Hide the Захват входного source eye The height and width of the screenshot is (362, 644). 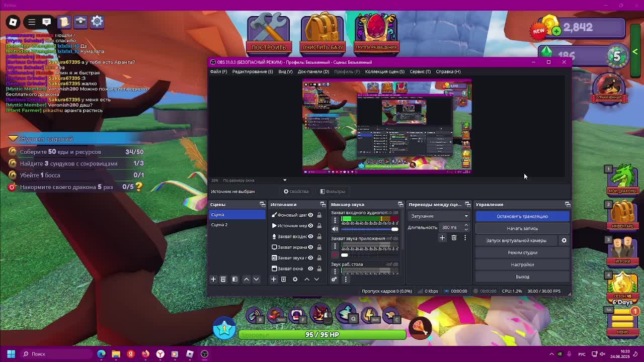pos(310,236)
